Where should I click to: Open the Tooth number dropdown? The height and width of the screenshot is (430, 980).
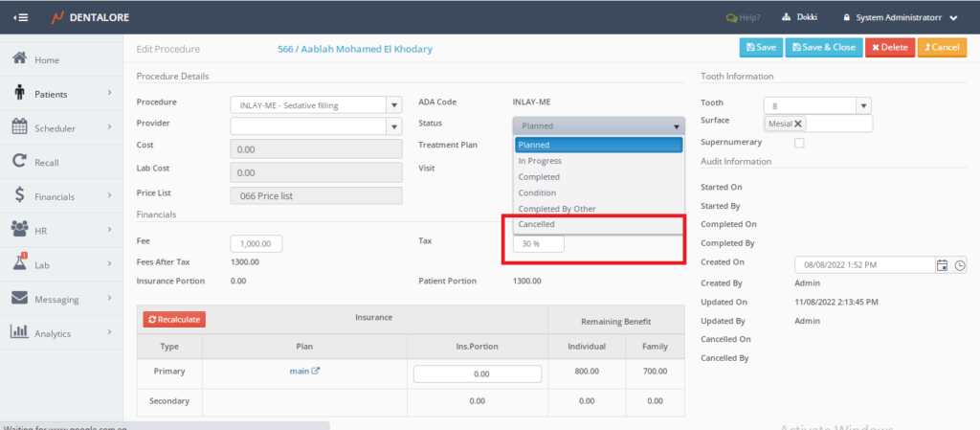coord(862,105)
